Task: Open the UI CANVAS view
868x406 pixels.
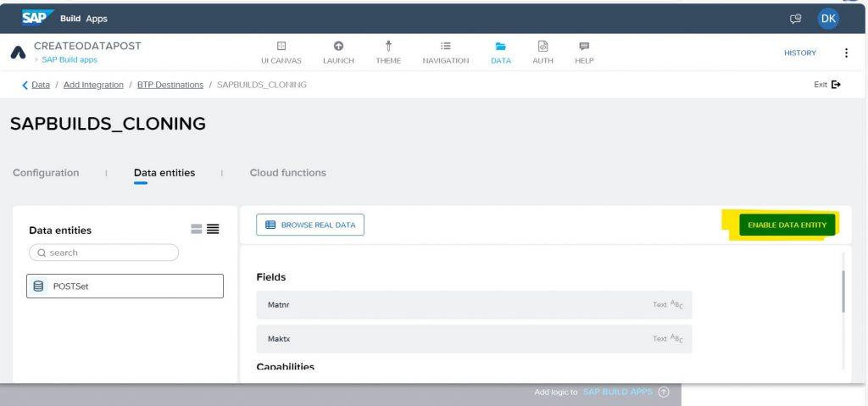Action: 281,53
